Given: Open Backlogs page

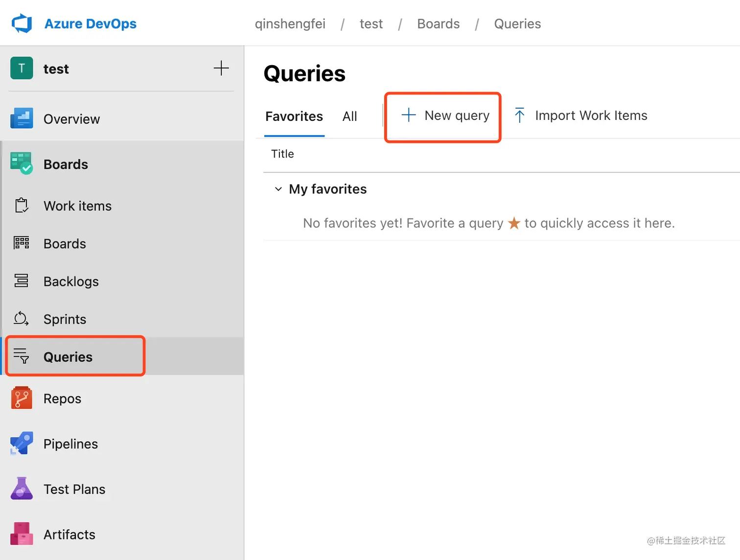Looking at the screenshot, I should point(71,281).
